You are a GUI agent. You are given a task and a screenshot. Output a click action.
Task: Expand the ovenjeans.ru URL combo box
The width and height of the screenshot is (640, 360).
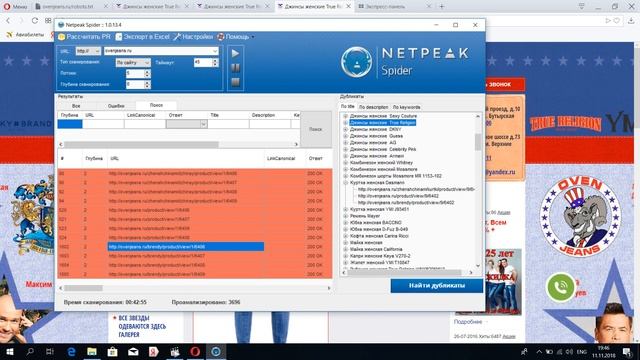pyautogui.click(x=215, y=51)
